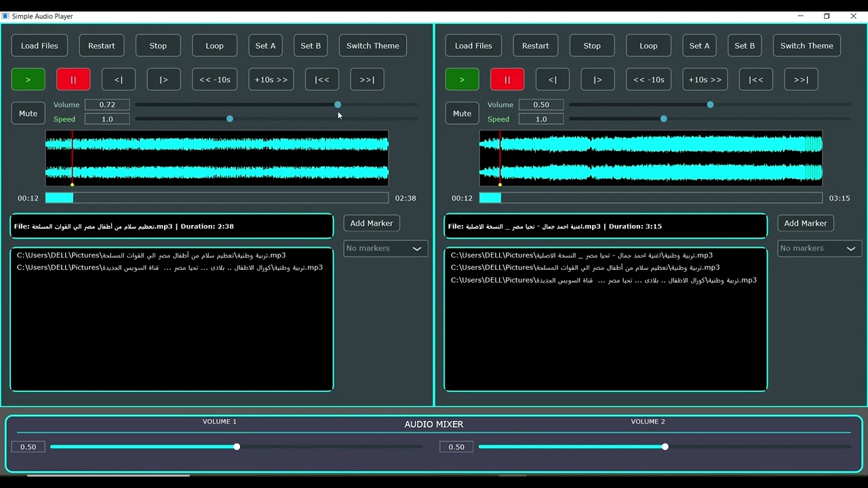The width and height of the screenshot is (868, 488).
Task: Toggle Loop in the right player
Action: tap(648, 45)
